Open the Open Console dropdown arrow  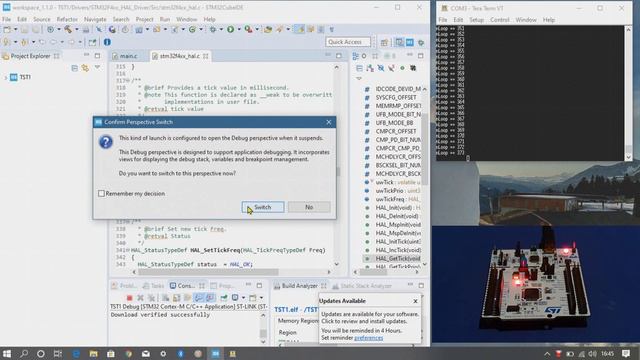point(262,298)
